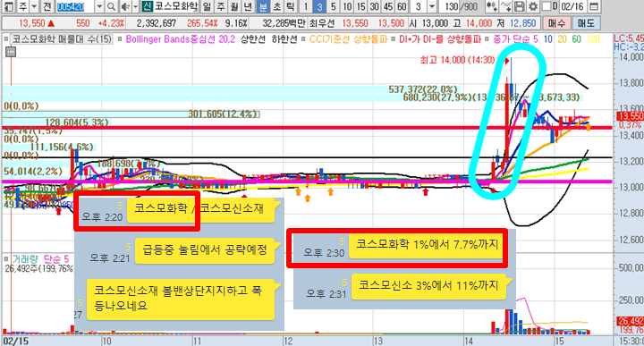
Task: Toggle the CCI기준선 상향돌파 indicator marker
Action: coord(303,39)
